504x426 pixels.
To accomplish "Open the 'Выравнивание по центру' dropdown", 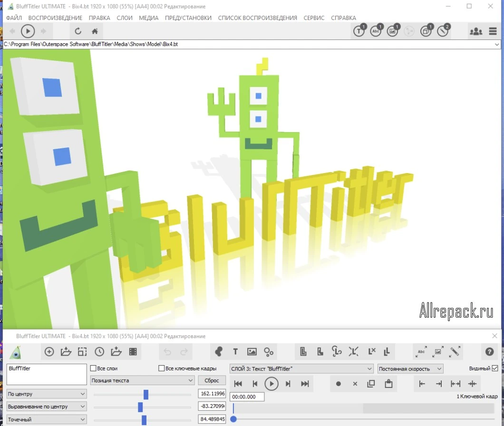I will coord(47,407).
